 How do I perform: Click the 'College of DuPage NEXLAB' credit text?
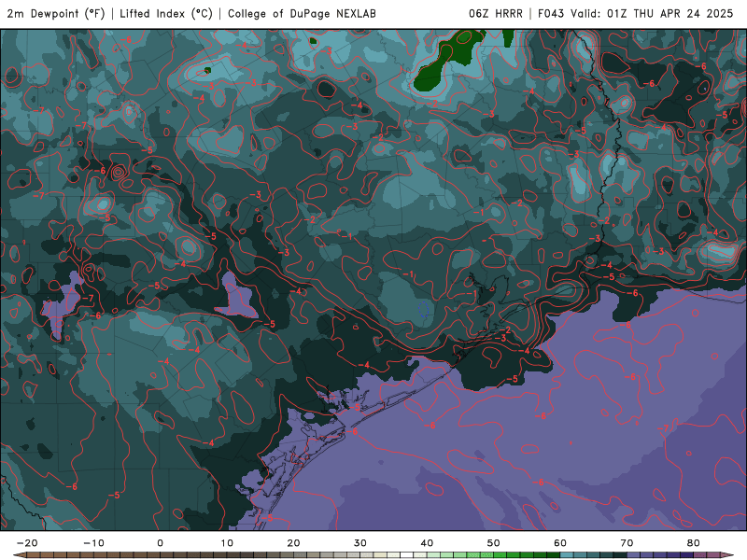click(302, 14)
